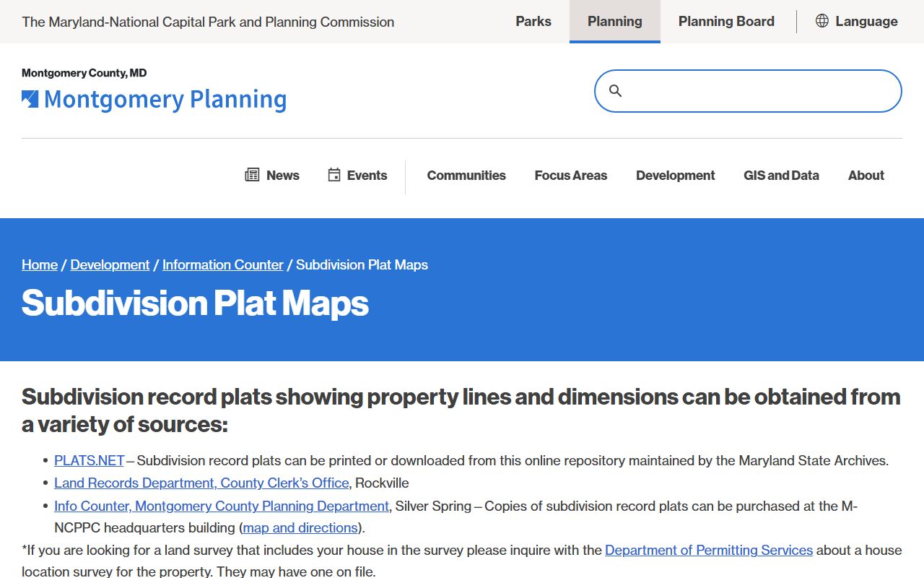Open Development breadcrumb link

pos(110,264)
